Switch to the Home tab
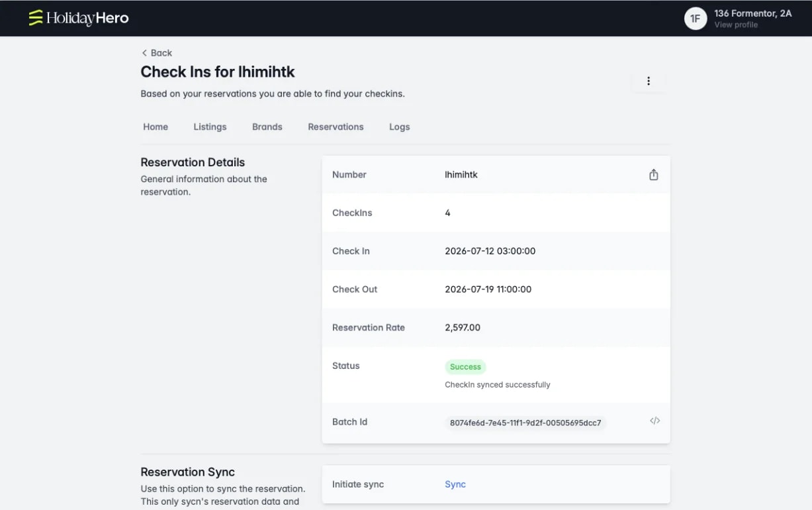Viewport: 812px width, 510px height. point(156,127)
